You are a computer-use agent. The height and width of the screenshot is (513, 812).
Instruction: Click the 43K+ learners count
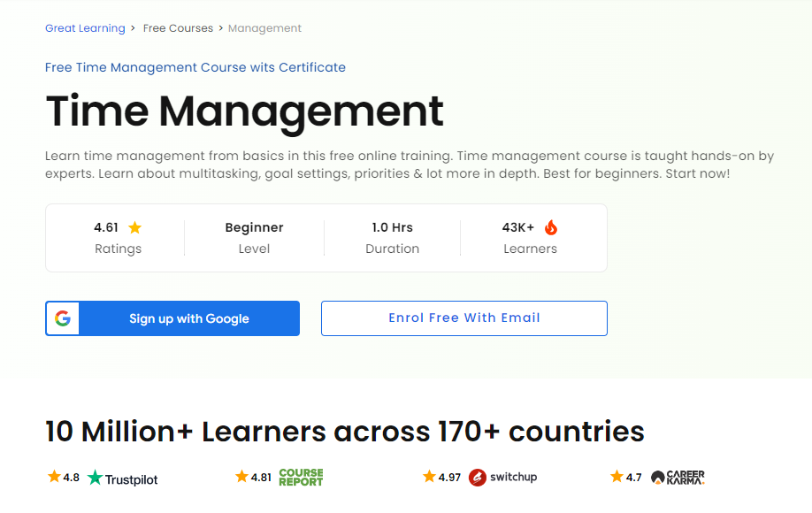click(517, 227)
